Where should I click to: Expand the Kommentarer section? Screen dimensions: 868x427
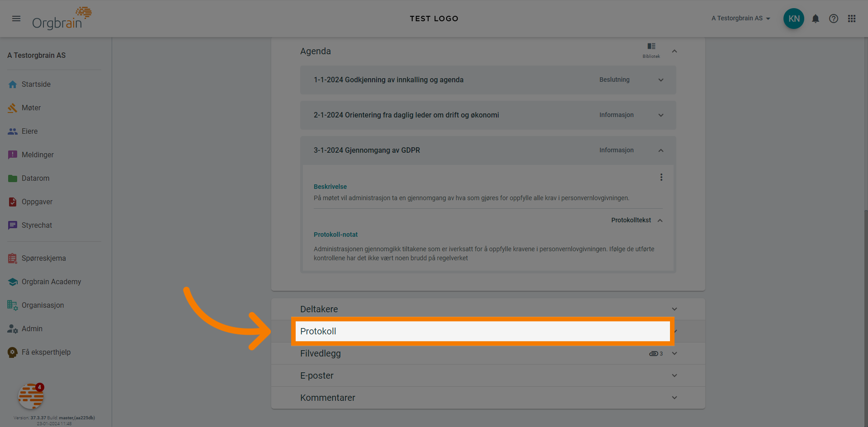click(674, 398)
